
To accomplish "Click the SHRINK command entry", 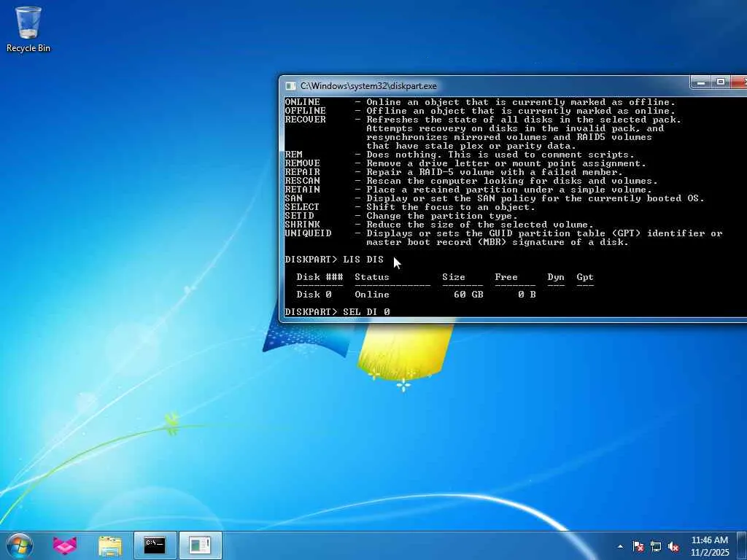I will click(x=303, y=225).
